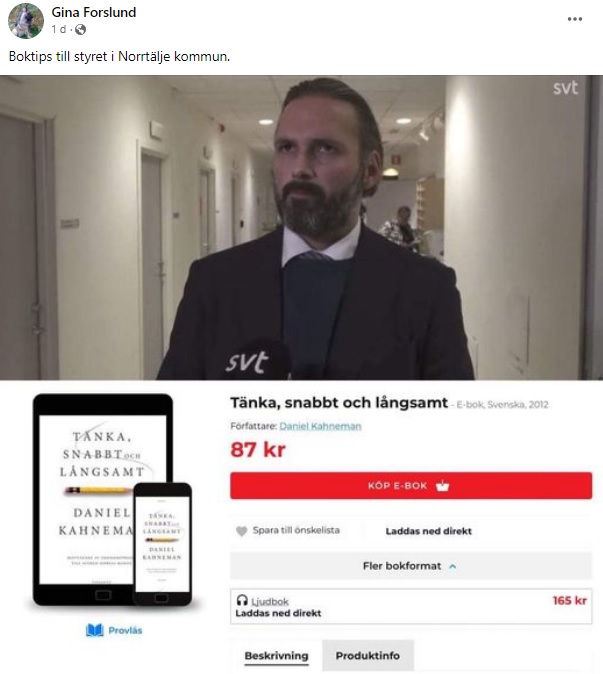Click the post timestamp 1 d
Screen dimensions: 603x674
(59, 29)
